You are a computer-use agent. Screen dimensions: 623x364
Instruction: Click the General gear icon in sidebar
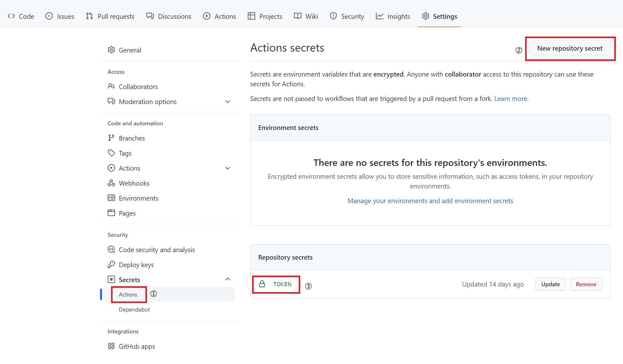point(111,50)
